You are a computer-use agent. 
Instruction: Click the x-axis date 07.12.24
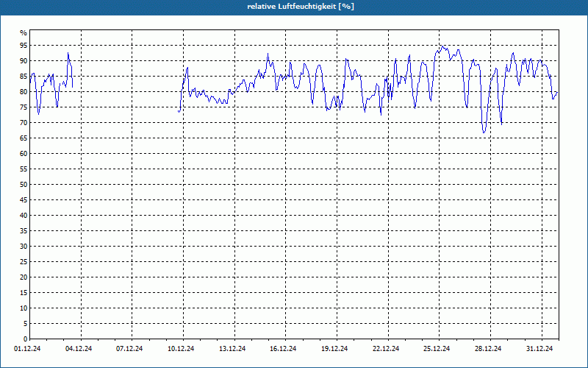click(130, 349)
